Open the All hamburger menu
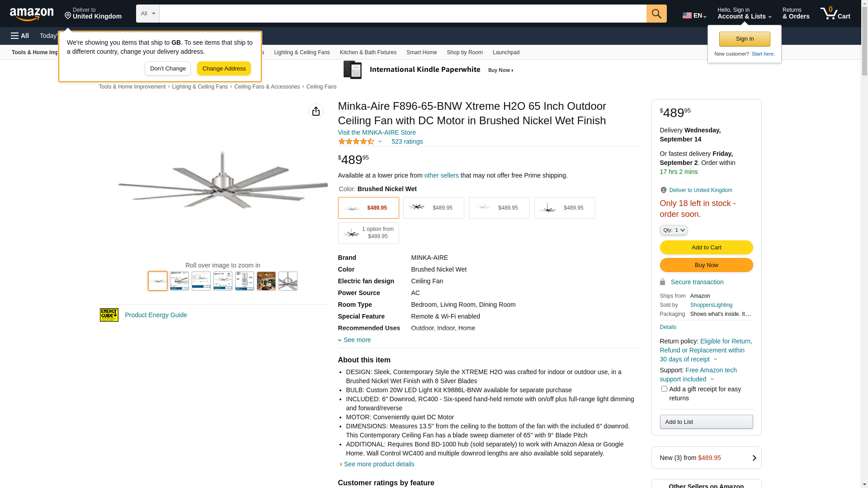 click(x=20, y=36)
